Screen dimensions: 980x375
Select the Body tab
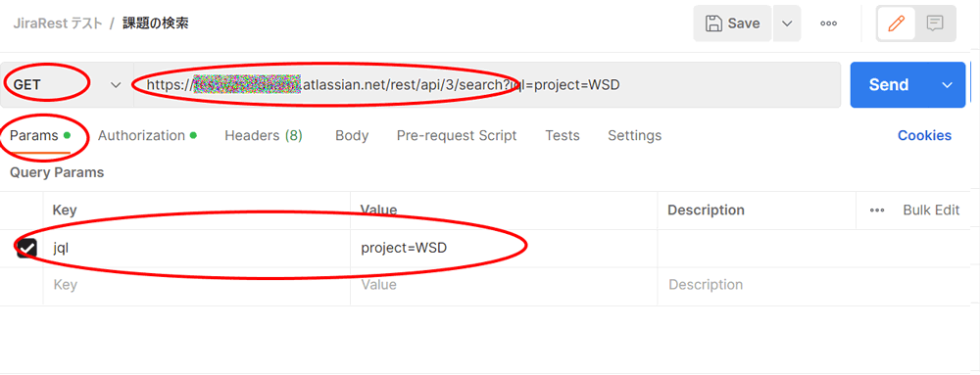tap(352, 135)
